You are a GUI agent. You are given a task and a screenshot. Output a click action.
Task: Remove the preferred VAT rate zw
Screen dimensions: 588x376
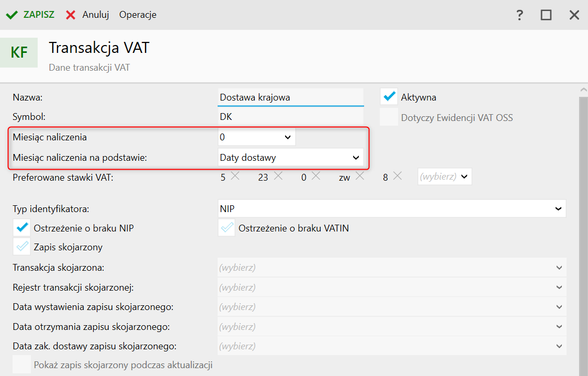359,176
